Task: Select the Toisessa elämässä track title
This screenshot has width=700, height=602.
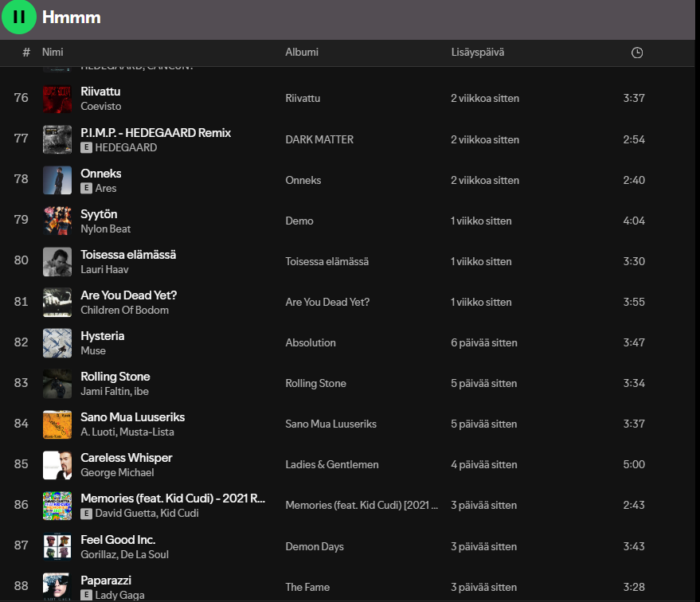Action: (x=128, y=255)
